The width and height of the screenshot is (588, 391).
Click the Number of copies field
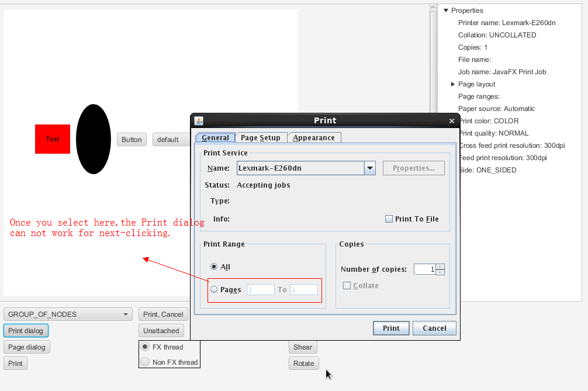[424, 269]
